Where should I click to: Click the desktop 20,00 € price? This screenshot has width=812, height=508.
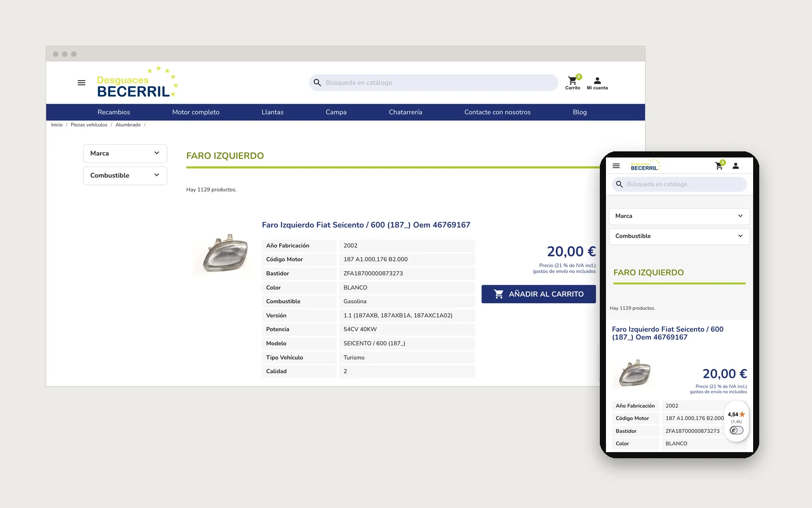(x=571, y=251)
